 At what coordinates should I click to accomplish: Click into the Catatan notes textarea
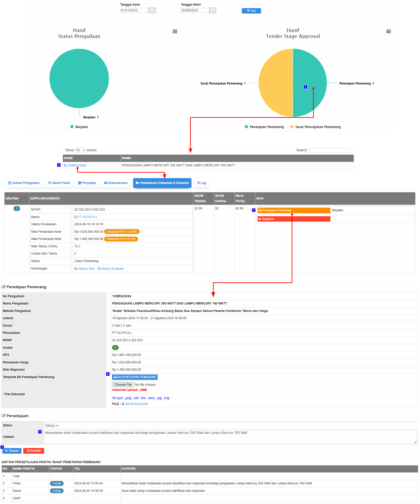(x=230, y=437)
